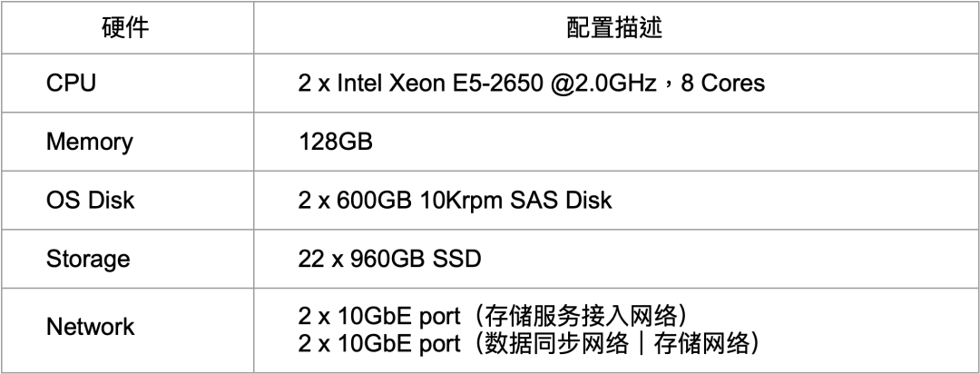
Task: Click the 硬件 column header
Action: point(125,28)
